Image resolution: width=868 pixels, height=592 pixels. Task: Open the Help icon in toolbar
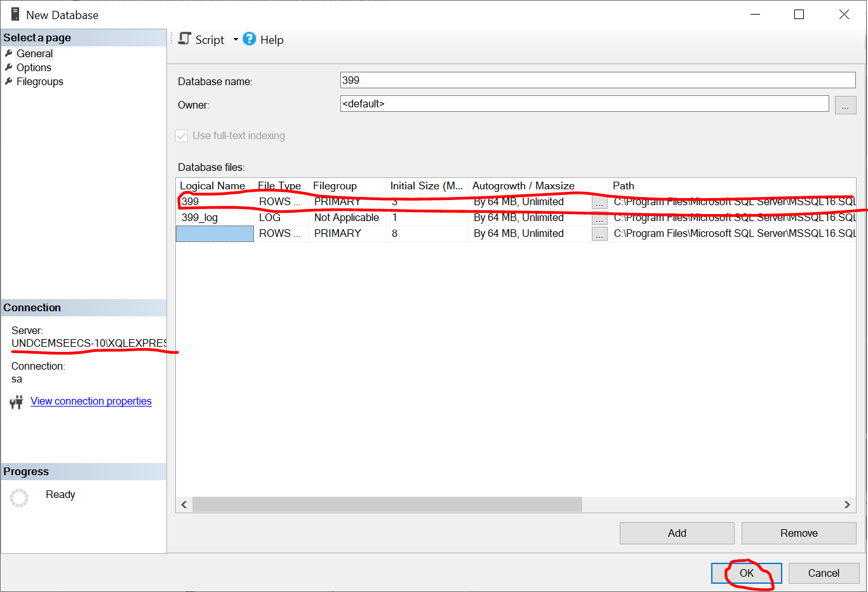(x=250, y=39)
